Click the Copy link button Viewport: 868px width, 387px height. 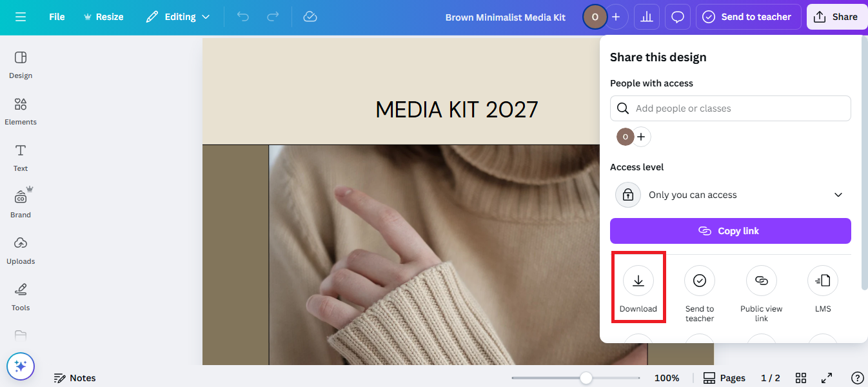pyautogui.click(x=730, y=230)
